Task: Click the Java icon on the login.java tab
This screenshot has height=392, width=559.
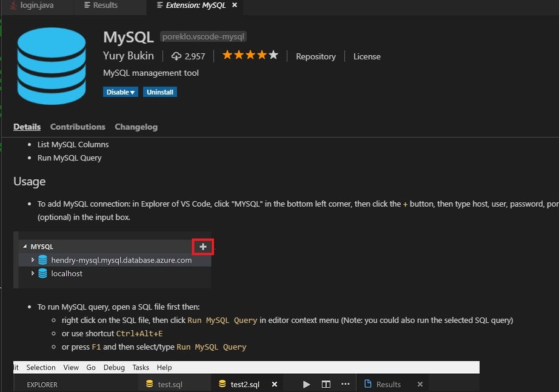Action: coord(13,5)
